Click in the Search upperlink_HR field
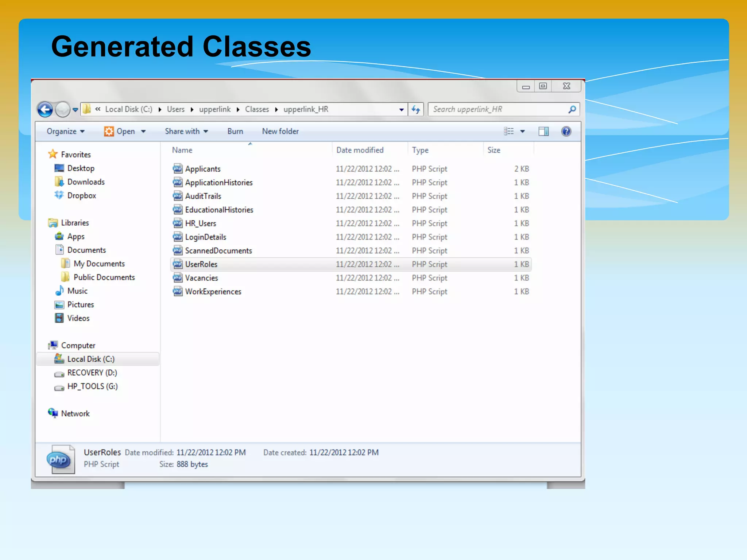 point(503,109)
